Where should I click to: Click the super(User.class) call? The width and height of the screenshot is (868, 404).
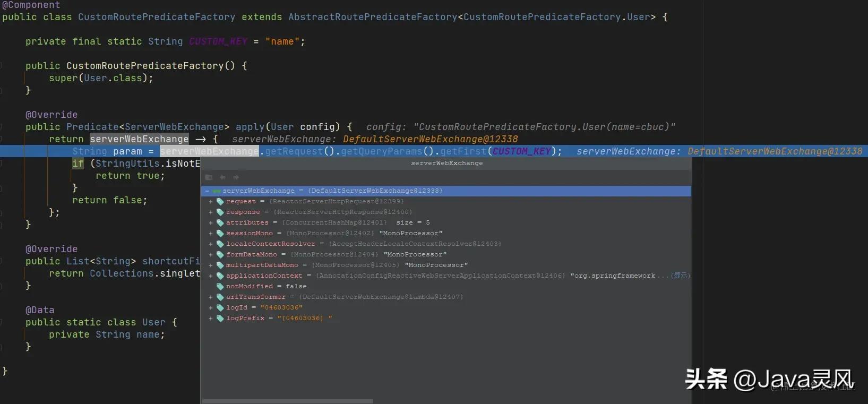pyautogui.click(x=101, y=78)
